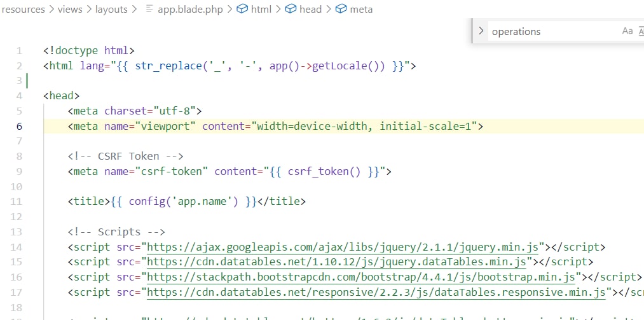Click the '<!-- Scripts -->' comment
The image size is (644, 320).
coord(116,232)
